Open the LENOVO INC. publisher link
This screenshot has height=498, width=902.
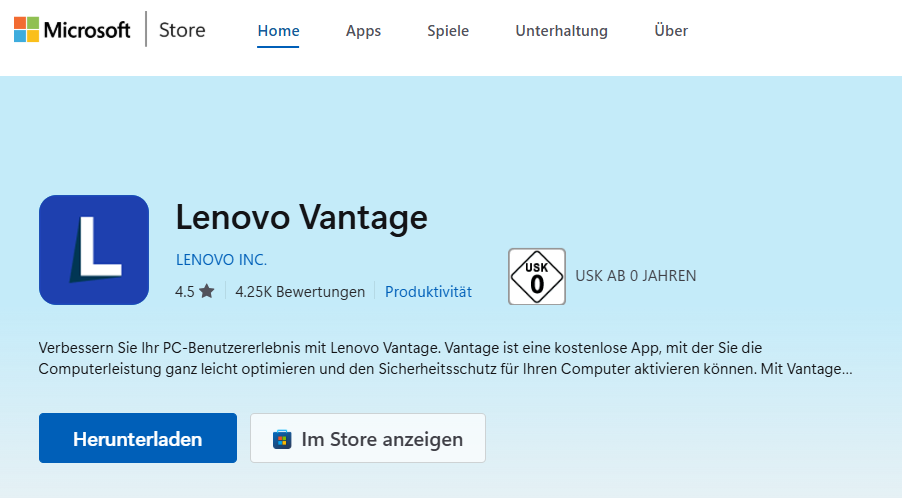tap(221, 260)
